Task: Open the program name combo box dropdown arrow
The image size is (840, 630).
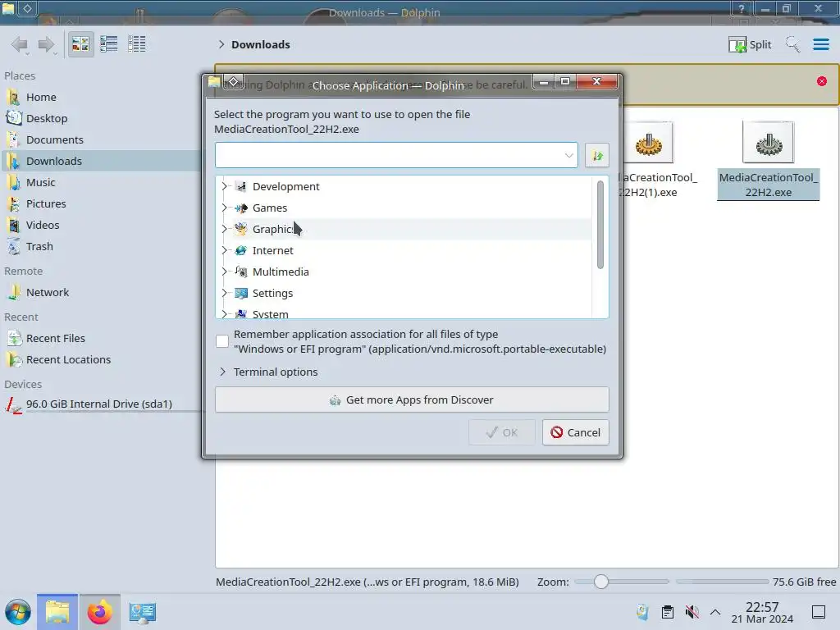Action: coord(569,155)
